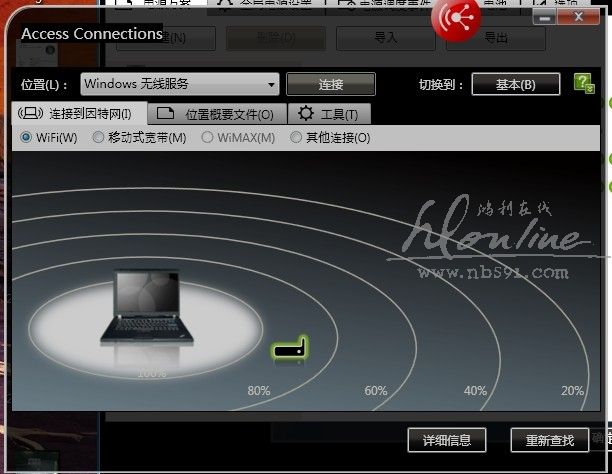Image resolution: width=612 pixels, height=474 pixels.
Task: Switch to the 位置概要文件(O) tab
Action: (x=218, y=113)
